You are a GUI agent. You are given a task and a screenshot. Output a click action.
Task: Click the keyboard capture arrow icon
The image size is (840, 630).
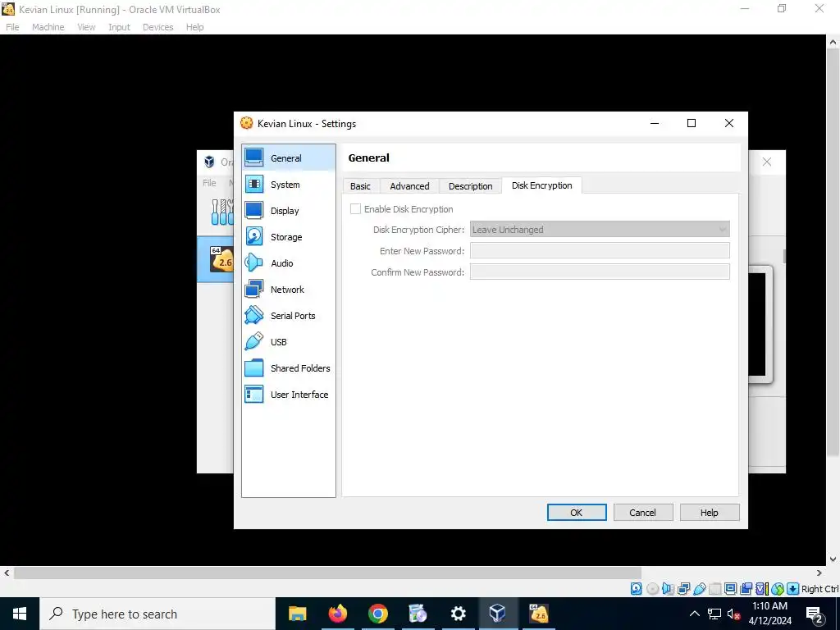click(x=793, y=589)
